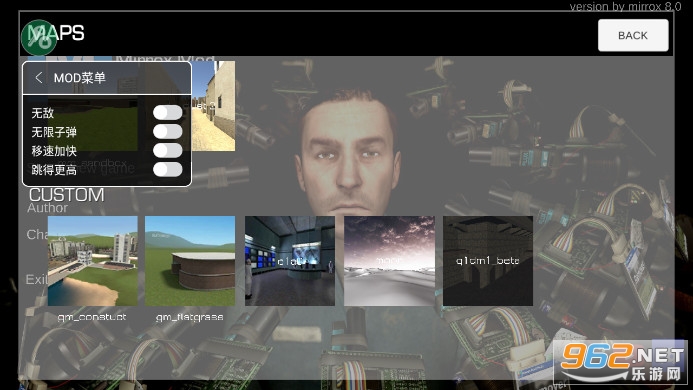Click the 跳得更高 label text
The image size is (693, 390).
point(54,170)
